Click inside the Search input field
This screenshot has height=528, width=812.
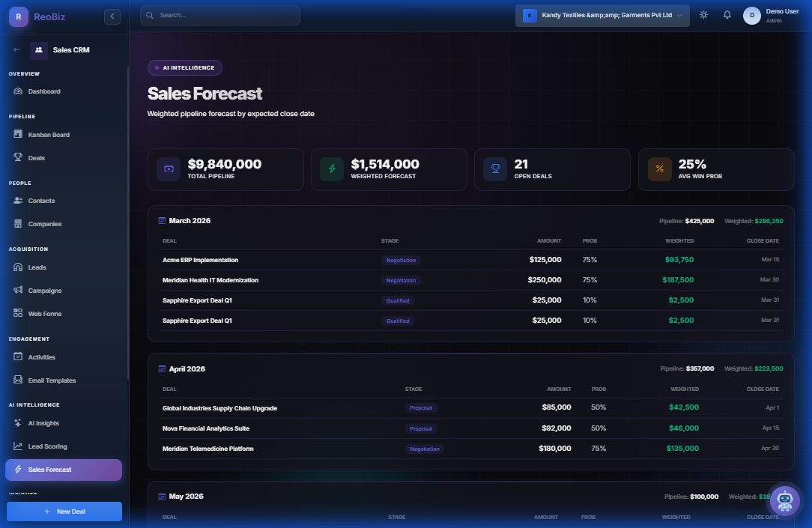[x=219, y=15]
